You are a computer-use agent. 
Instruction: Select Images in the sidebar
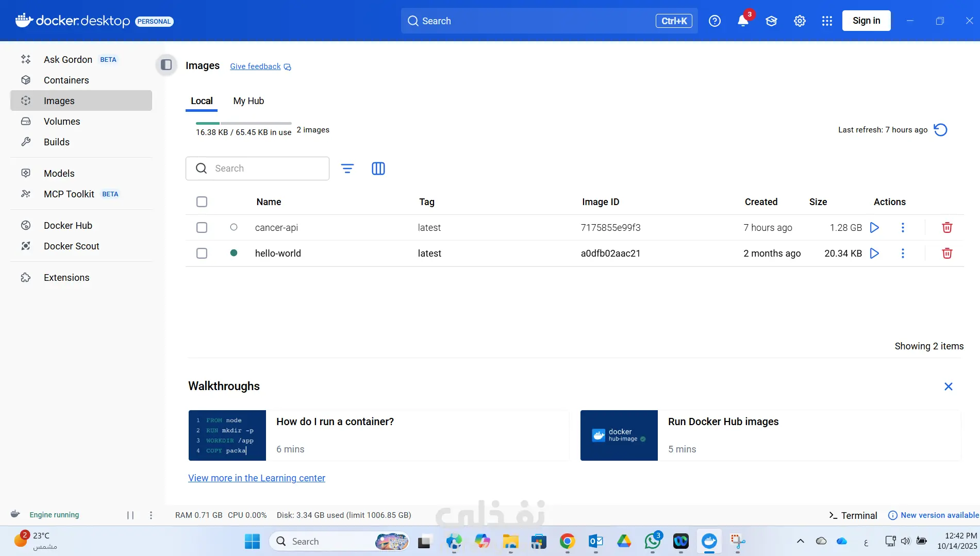click(81, 100)
